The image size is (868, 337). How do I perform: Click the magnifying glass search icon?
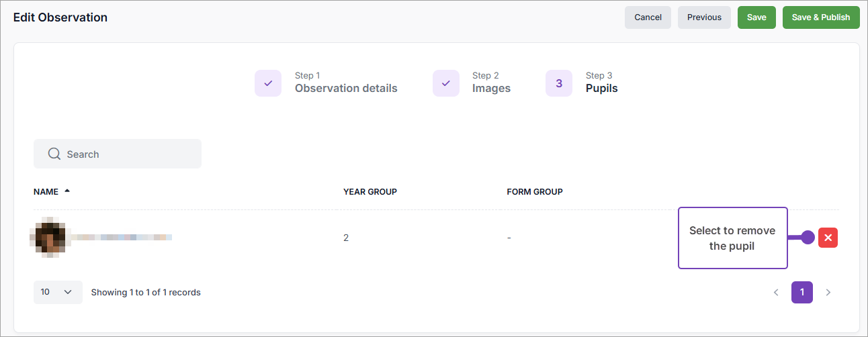tap(55, 154)
